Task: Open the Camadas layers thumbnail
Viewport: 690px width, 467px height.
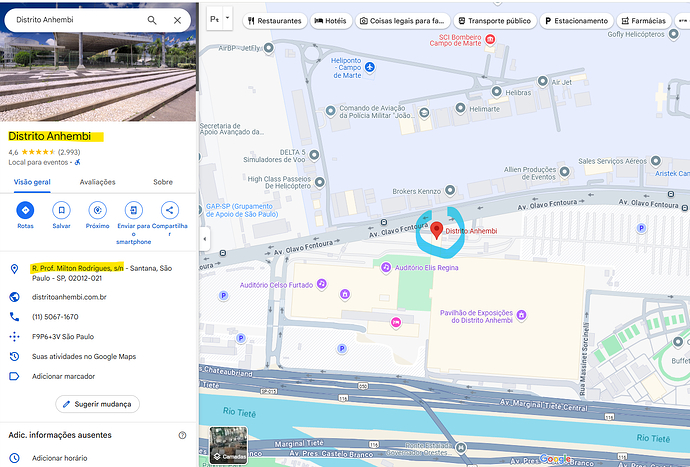Action: pos(228,446)
